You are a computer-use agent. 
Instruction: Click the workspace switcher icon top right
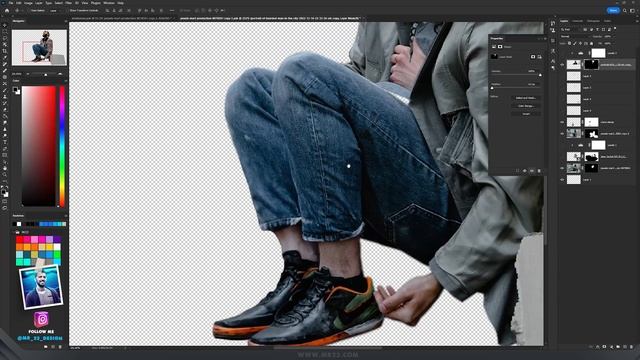(x=633, y=11)
